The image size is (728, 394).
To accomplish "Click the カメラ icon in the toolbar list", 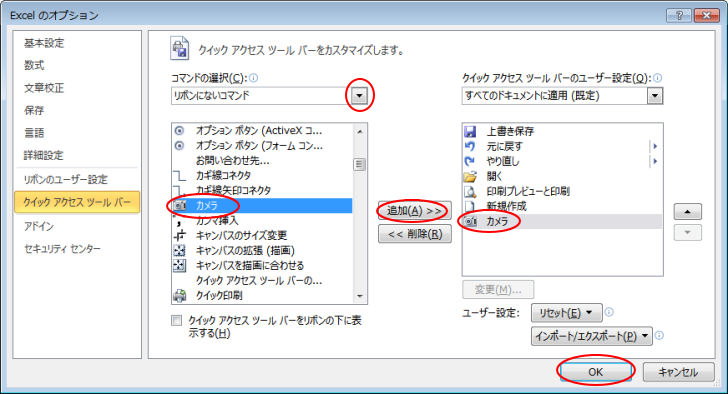I will (x=470, y=221).
